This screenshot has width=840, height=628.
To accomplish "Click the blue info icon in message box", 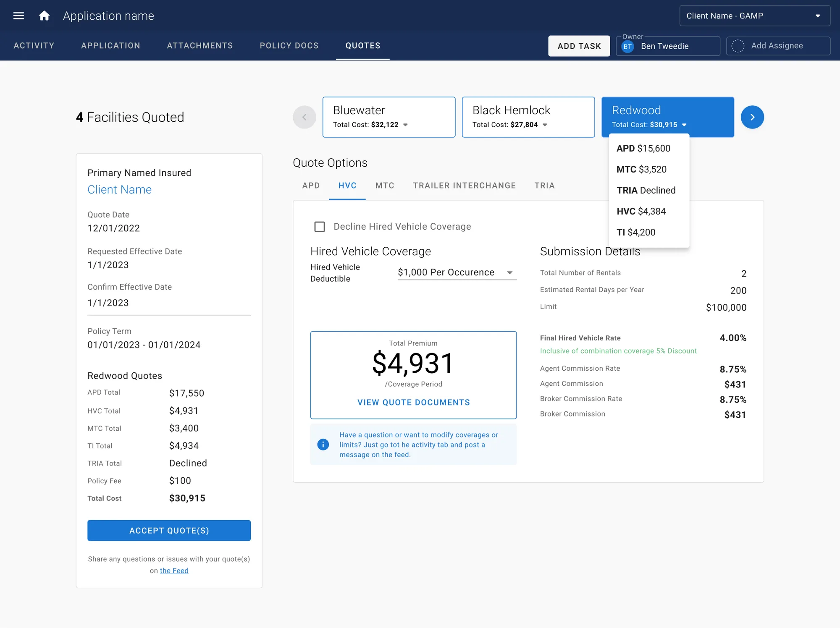I will pyautogui.click(x=323, y=444).
